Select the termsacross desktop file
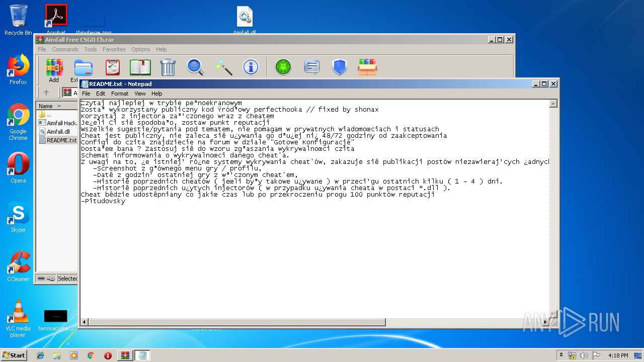 coord(55,320)
